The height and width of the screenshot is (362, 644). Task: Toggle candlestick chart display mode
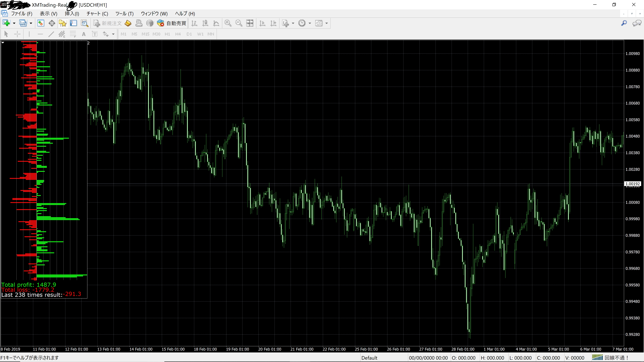tap(205, 23)
